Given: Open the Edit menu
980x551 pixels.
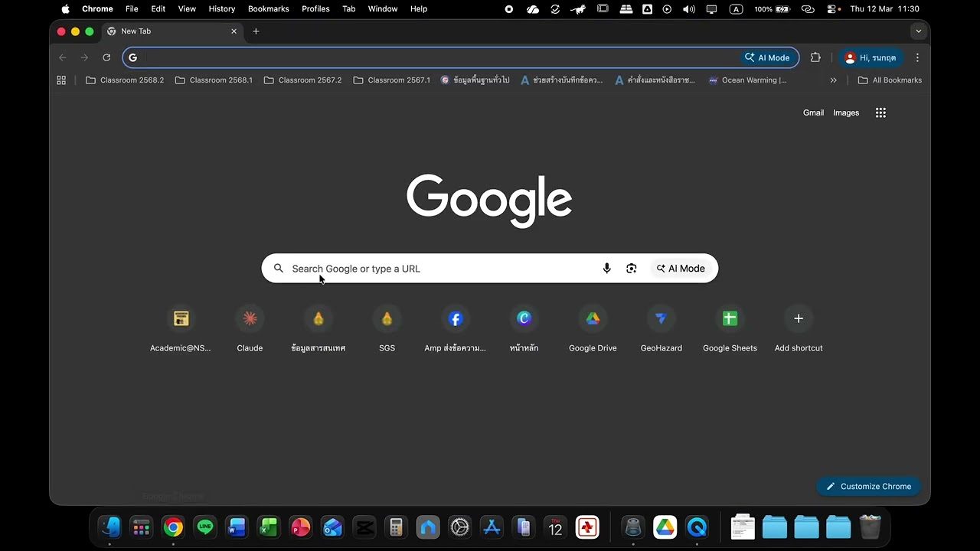Looking at the screenshot, I should (158, 9).
